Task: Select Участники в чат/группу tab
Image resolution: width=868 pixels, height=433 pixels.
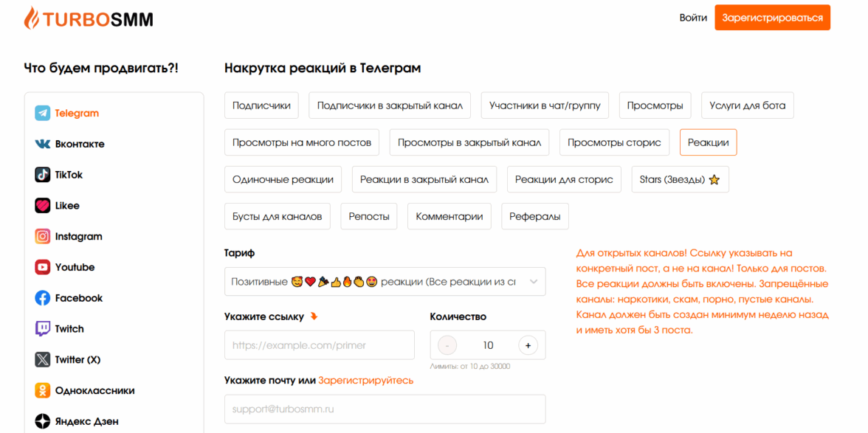Action: click(545, 105)
